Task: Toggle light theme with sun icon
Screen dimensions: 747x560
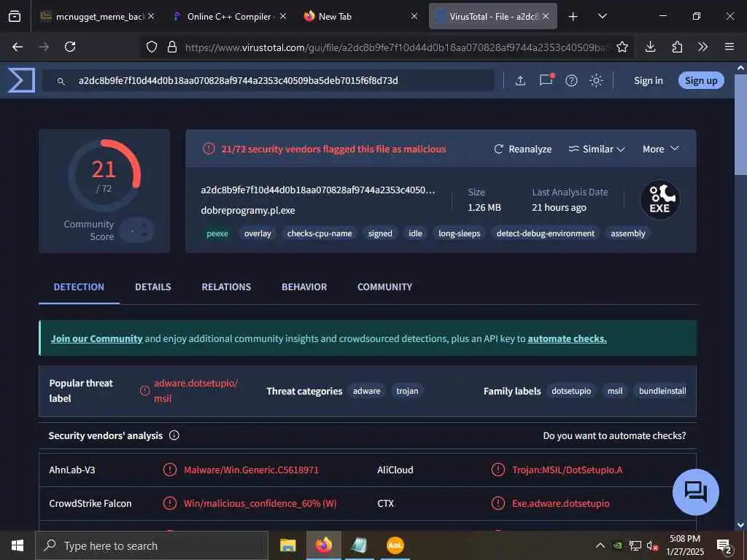Action: pos(596,80)
